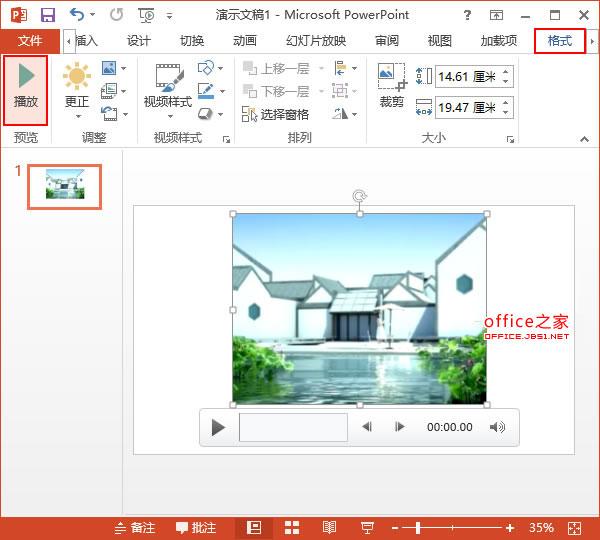Switch to the Animations (动画) tab
Screen dimensions: 600x540
coord(245,41)
